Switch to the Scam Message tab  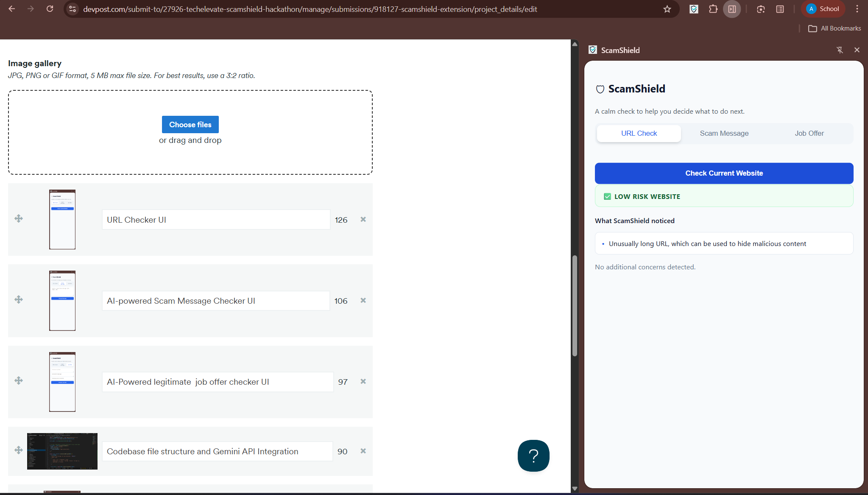click(x=724, y=133)
